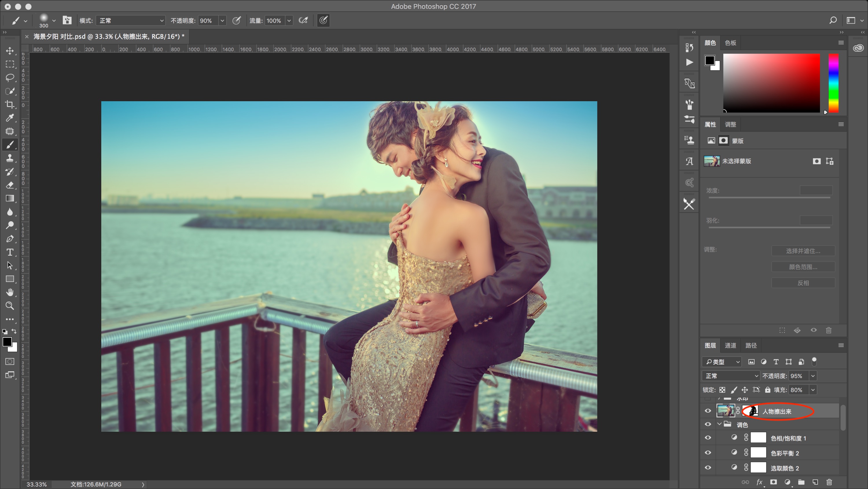The image size is (868, 489).
Task: Open the Layers panel menu
Action: tap(841, 345)
